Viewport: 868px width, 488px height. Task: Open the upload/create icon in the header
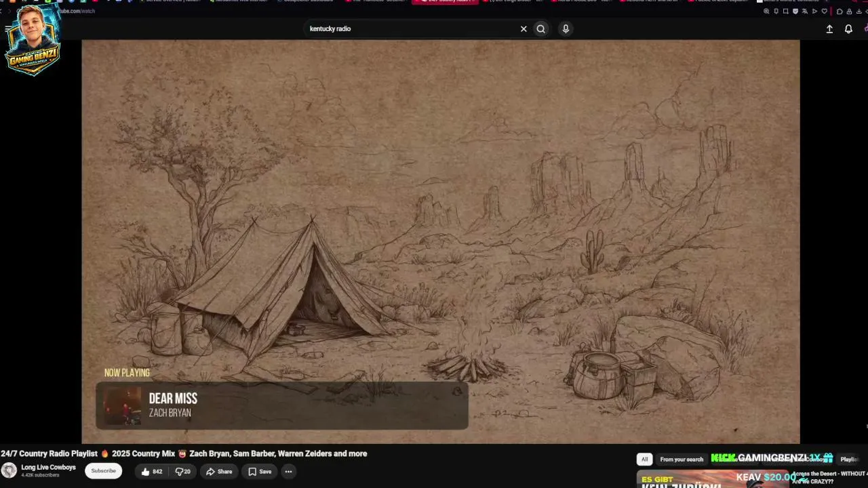(x=829, y=28)
